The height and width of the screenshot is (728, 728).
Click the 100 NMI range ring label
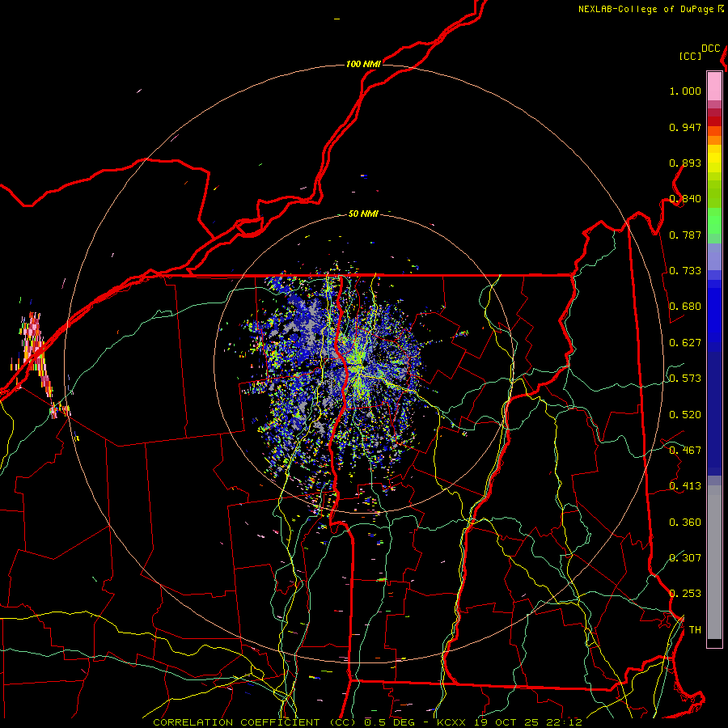coord(363,64)
